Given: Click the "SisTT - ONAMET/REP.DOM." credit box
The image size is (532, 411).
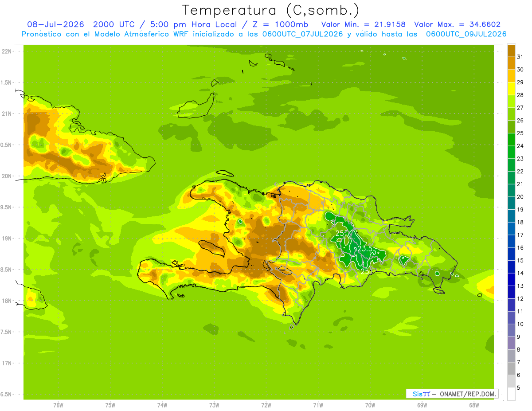Looking at the screenshot, I should 452,394.
